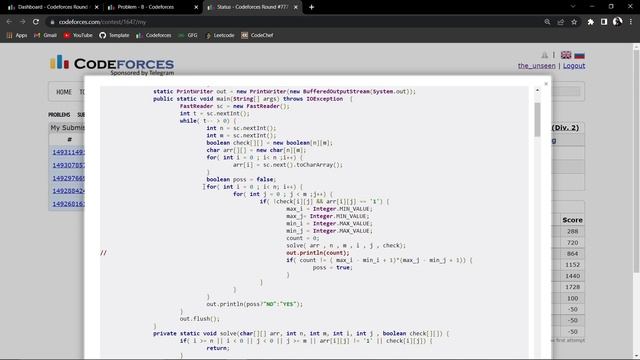Click the commented-out // marker
This screenshot has width=640, height=360.
click(x=103, y=253)
